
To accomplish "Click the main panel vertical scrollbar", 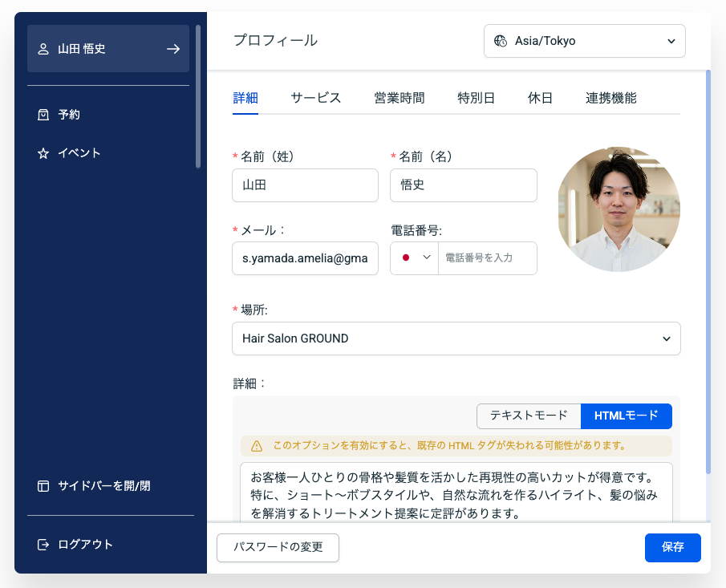I will point(708,273).
